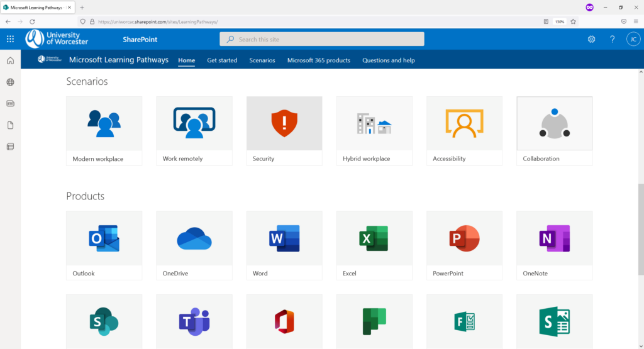Open the files page icon in left rail
The width and height of the screenshot is (644, 349).
(x=10, y=125)
